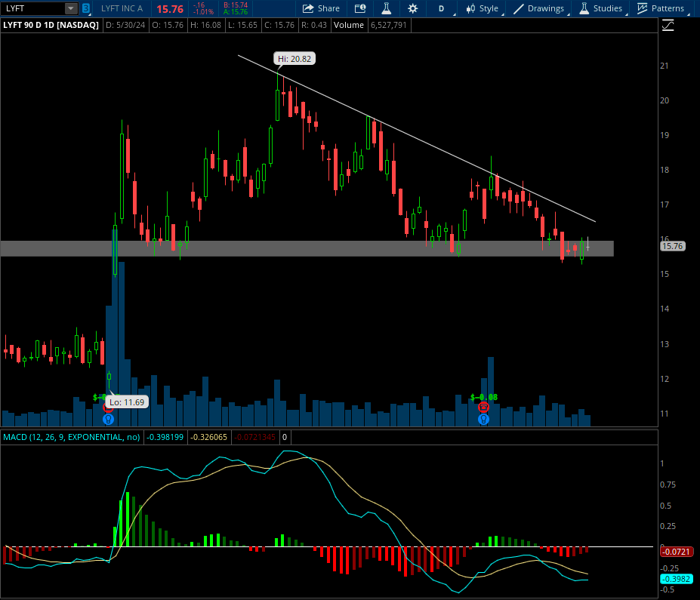Click the 15.76 price tag on price axis

[x=672, y=246]
